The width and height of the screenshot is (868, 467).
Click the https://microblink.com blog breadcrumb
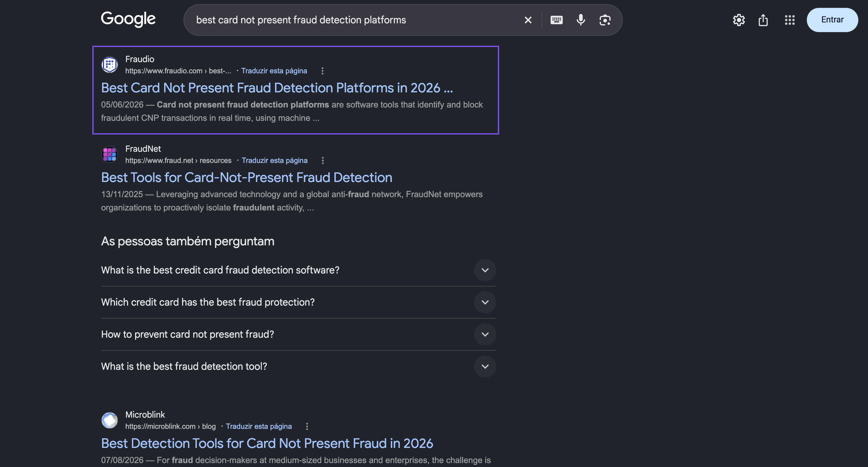pos(170,426)
